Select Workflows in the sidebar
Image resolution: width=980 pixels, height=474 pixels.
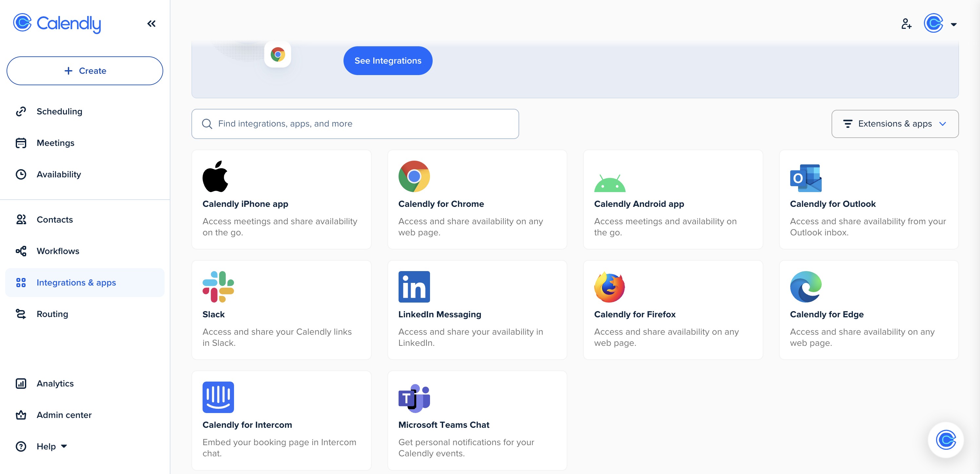(57, 251)
